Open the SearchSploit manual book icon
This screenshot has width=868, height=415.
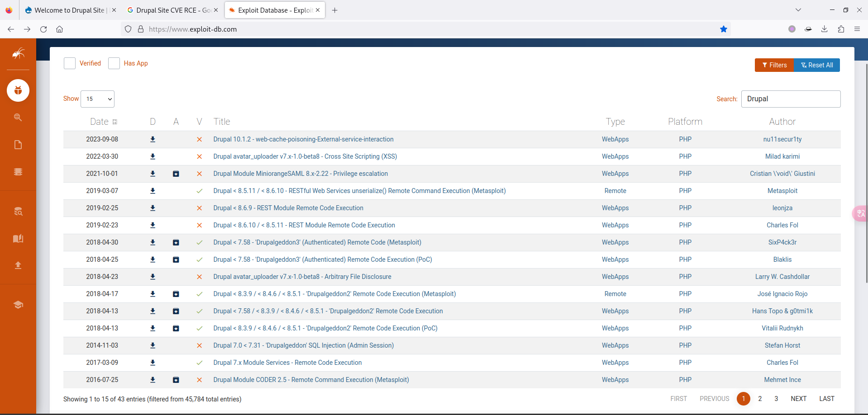(18, 238)
